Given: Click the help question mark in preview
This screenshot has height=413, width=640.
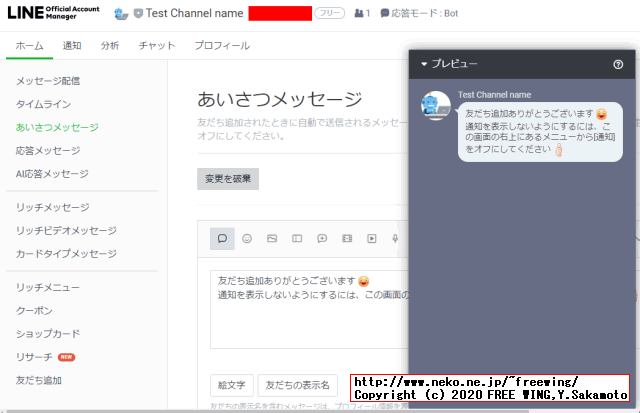Looking at the screenshot, I should [x=618, y=64].
